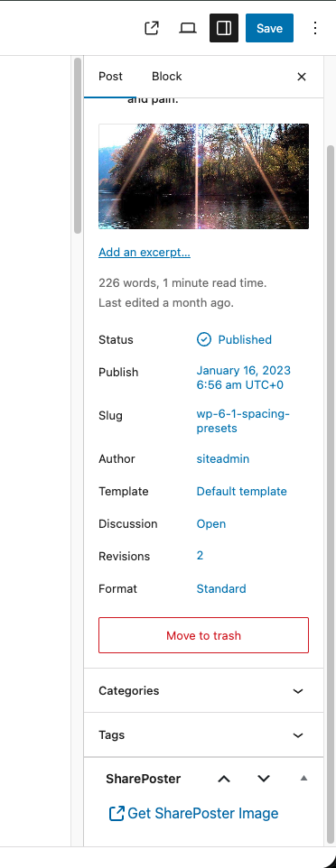Image resolution: width=336 pixels, height=868 pixels.
Task: Click the Add an excerpt link
Action: click(x=145, y=253)
